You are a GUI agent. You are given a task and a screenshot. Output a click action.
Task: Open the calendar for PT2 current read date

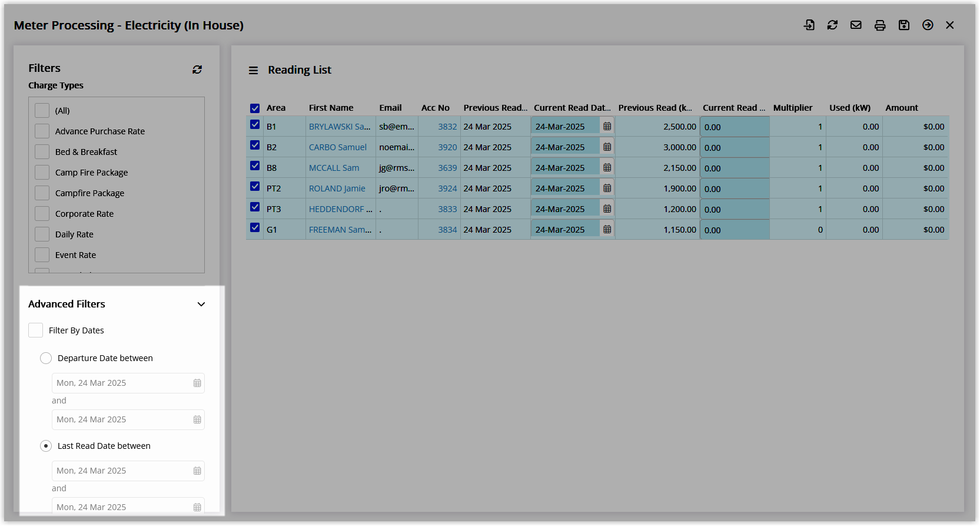click(x=607, y=188)
